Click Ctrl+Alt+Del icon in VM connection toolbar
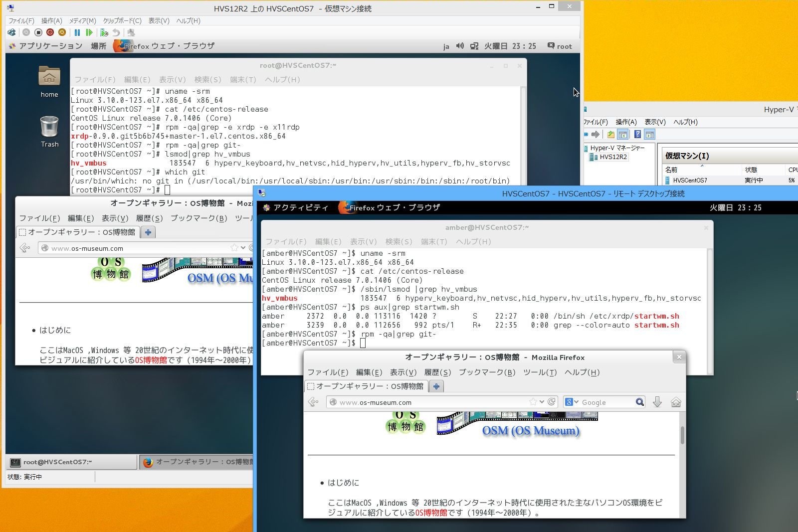Screen dimensions: 798x532 click(x=11, y=32)
